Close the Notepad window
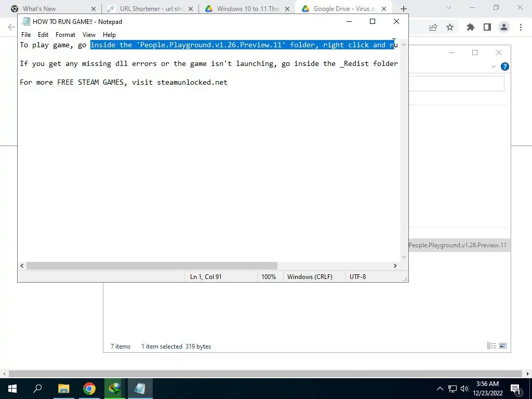The height and width of the screenshot is (399, 532). 396,21
